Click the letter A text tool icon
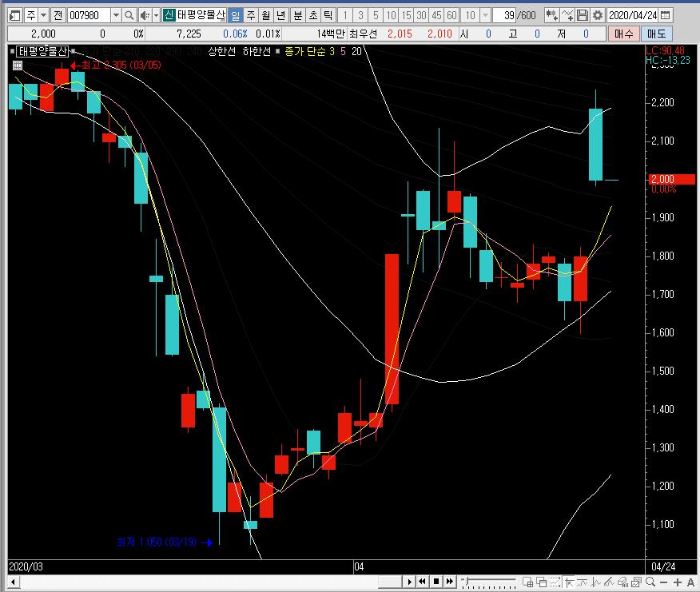 tap(690, 582)
